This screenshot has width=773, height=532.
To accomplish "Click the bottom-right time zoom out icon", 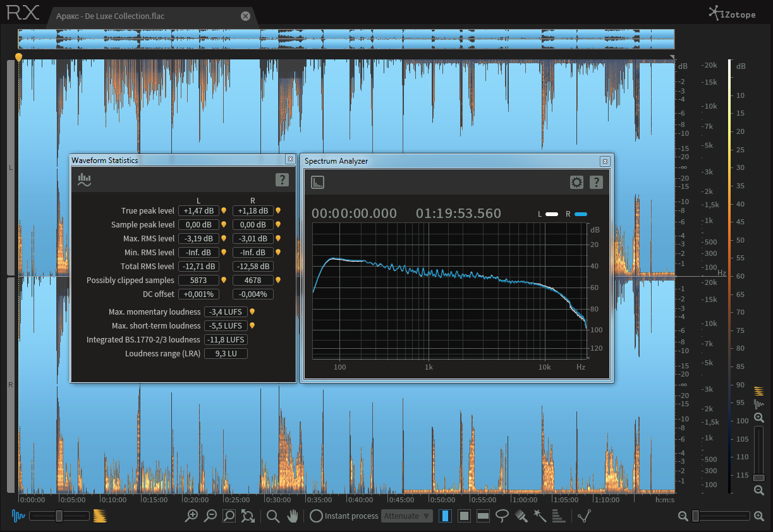I will pyautogui.click(x=683, y=516).
